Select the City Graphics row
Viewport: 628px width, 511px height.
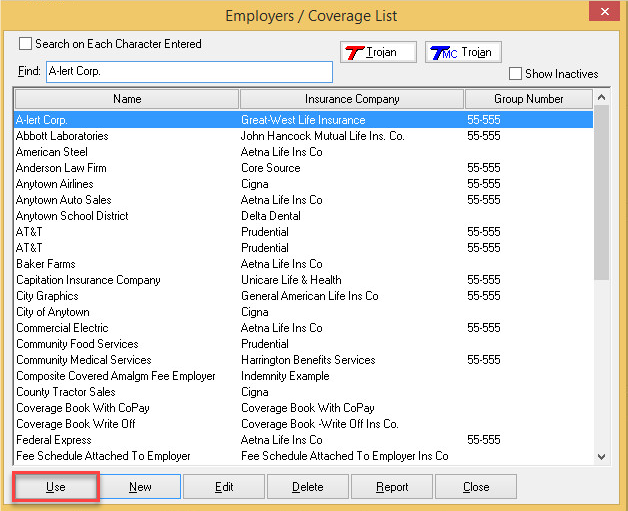click(x=304, y=296)
